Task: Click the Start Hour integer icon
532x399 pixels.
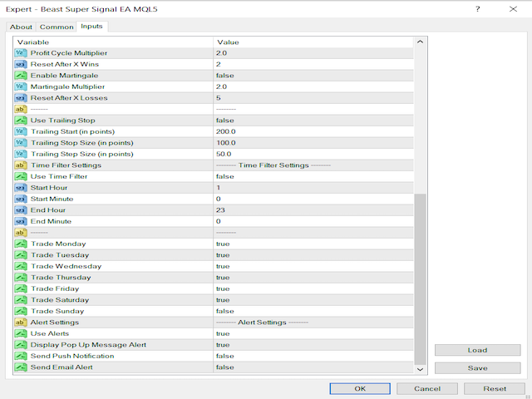Action: coord(21,188)
